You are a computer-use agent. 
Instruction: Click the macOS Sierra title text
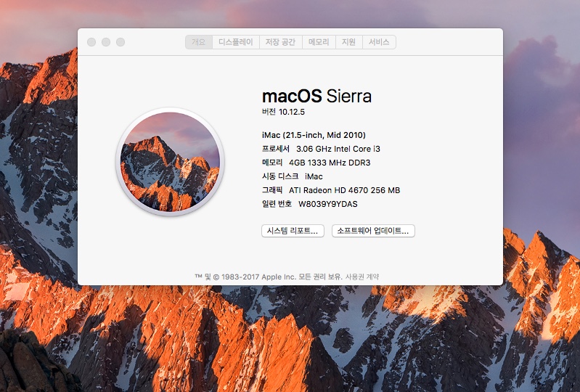pos(316,96)
